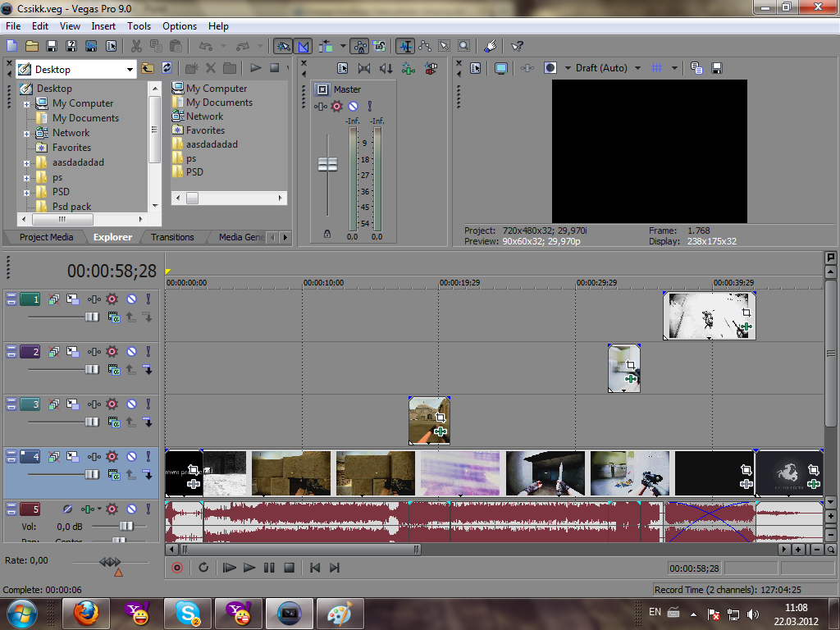Click the Stop transport button
The height and width of the screenshot is (630, 840).
point(289,568)
